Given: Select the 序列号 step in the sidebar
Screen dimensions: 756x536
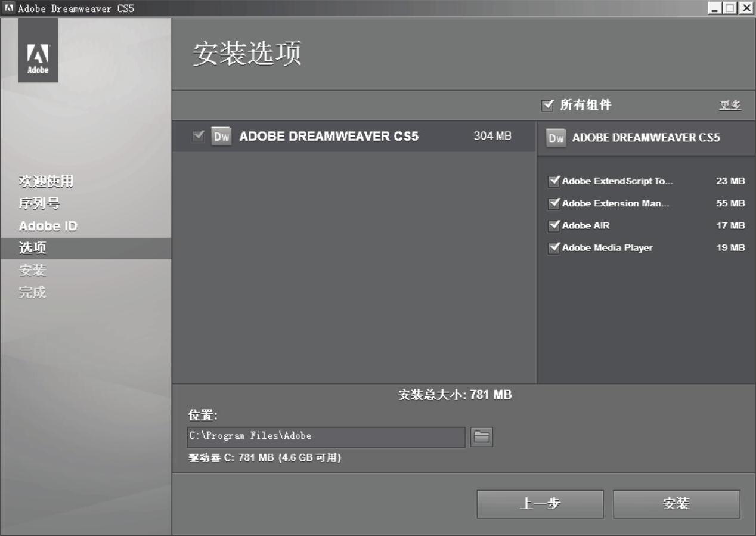Looking at the screenshot, I should (x=39, y=204).
